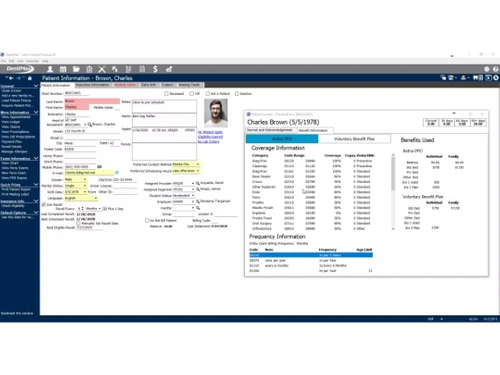Click the round icon left of Help

coord(487,69)
